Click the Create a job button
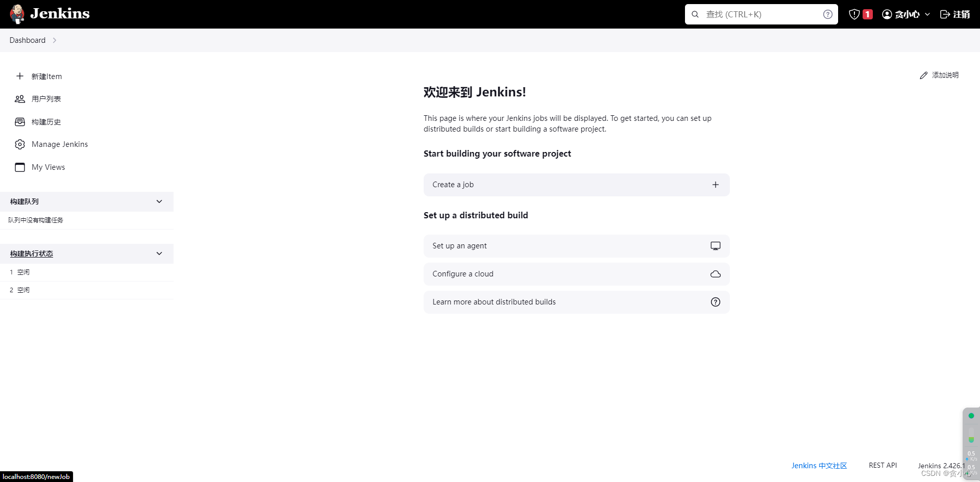This screenshot has height=482, width=980. click(577, 185)
